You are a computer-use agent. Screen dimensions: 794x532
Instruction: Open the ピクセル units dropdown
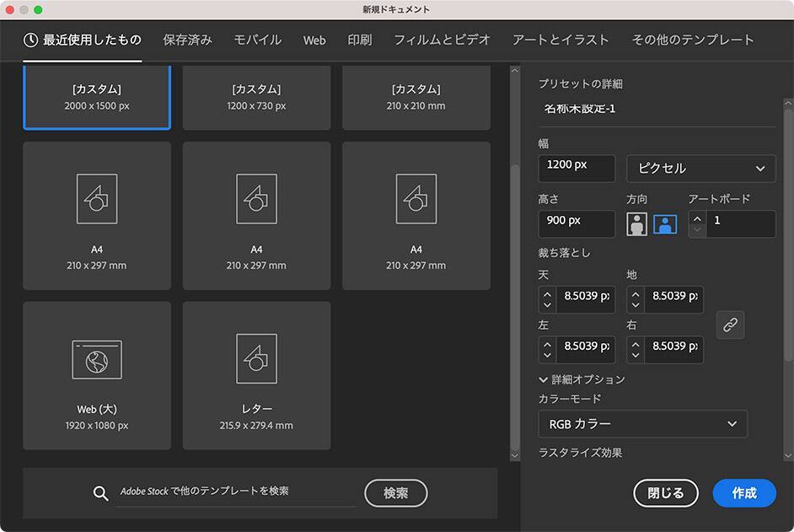click(700, 169)
